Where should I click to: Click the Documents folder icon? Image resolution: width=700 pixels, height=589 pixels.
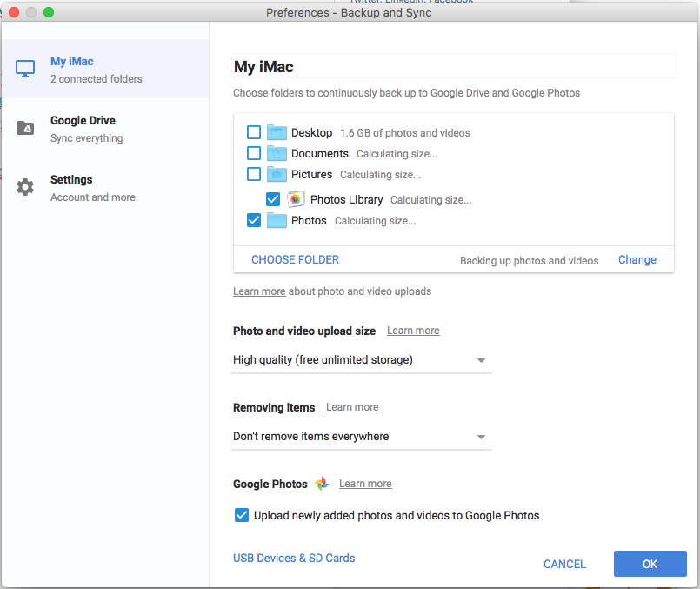point(277,153)
